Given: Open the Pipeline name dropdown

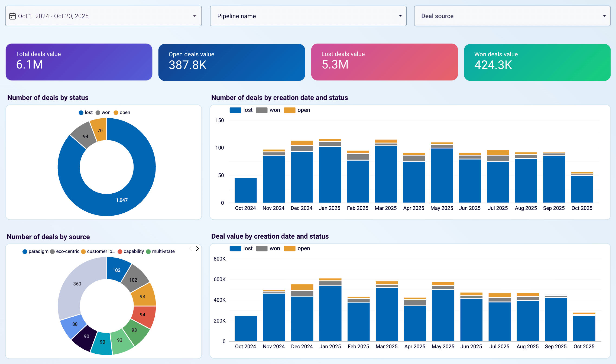Looking at the screenshot, I should click(308, 16).
